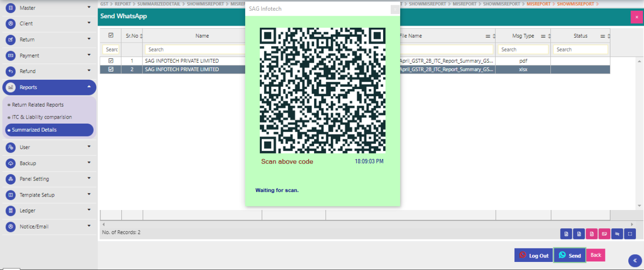Close the Send WhatsApp panel
Viewport: 644px width, 270px height.
click(636, 17)
